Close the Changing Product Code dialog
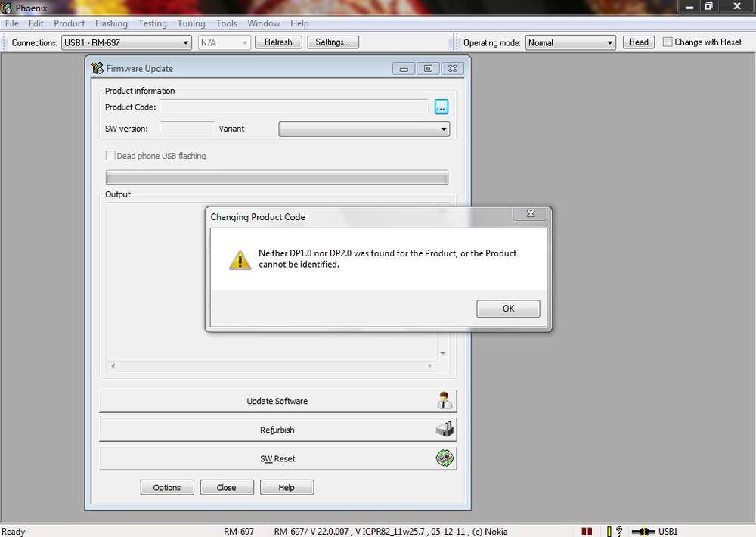The image size is (756, 537). click(531, 213)
